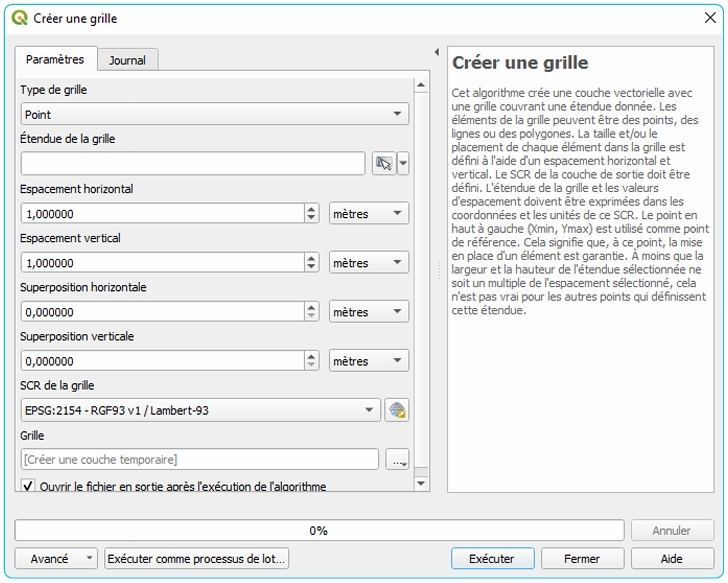Switch to the Journal tab
The image size is (728, 583).
tap(127, 60)
